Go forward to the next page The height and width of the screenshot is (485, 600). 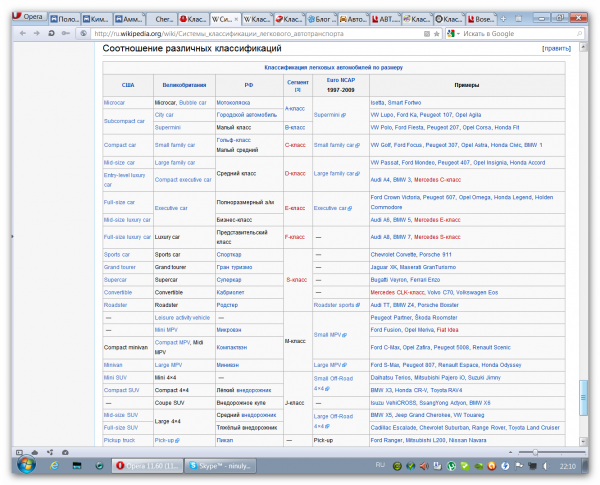pos(37,34)
